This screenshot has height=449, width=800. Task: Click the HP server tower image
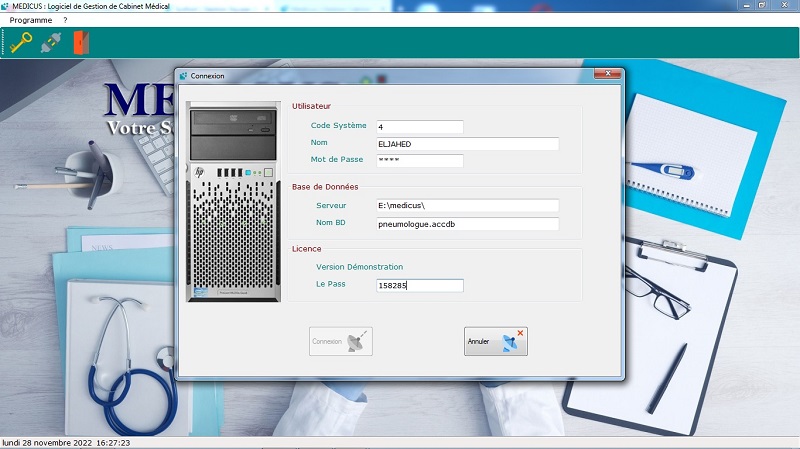point(234,202)
